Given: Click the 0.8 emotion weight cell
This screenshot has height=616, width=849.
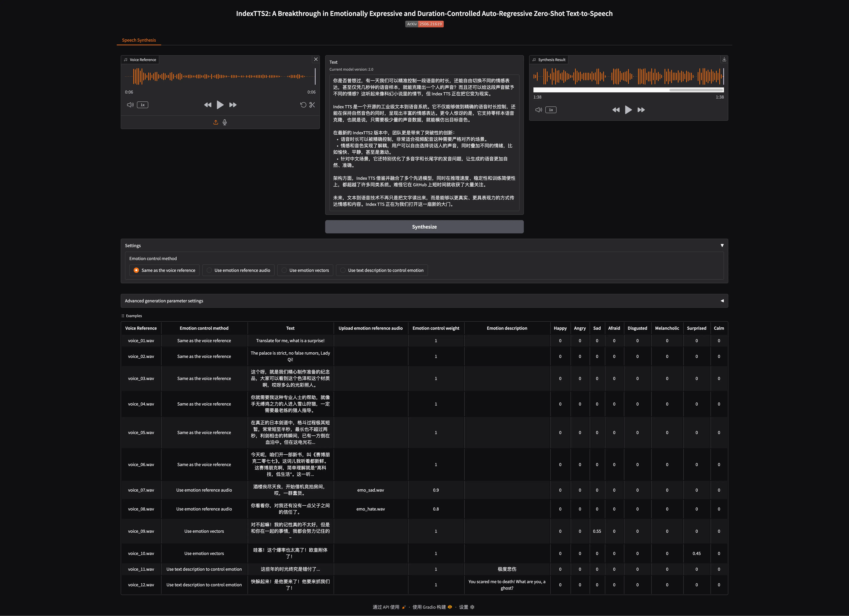Looking at the screenshot, I should coord(436,509).
